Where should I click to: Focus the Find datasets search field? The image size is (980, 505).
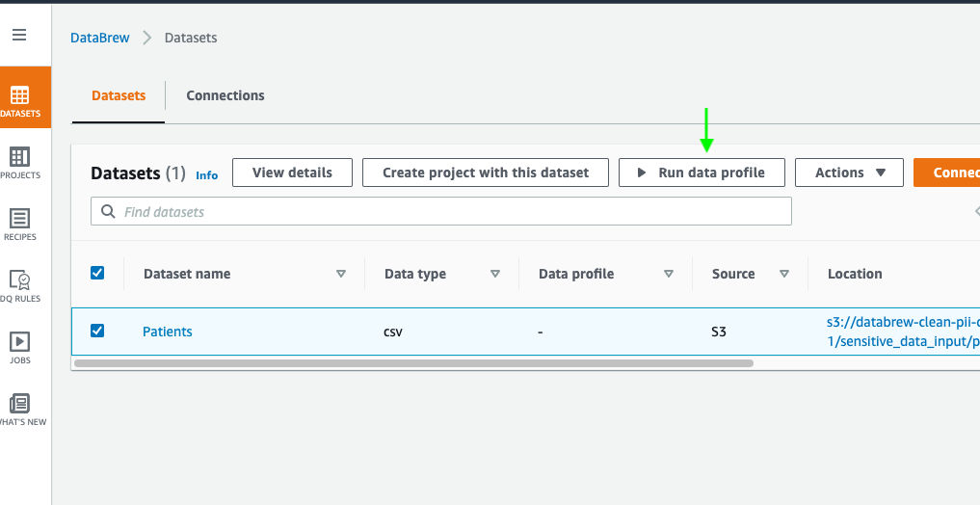coord(453,212)
